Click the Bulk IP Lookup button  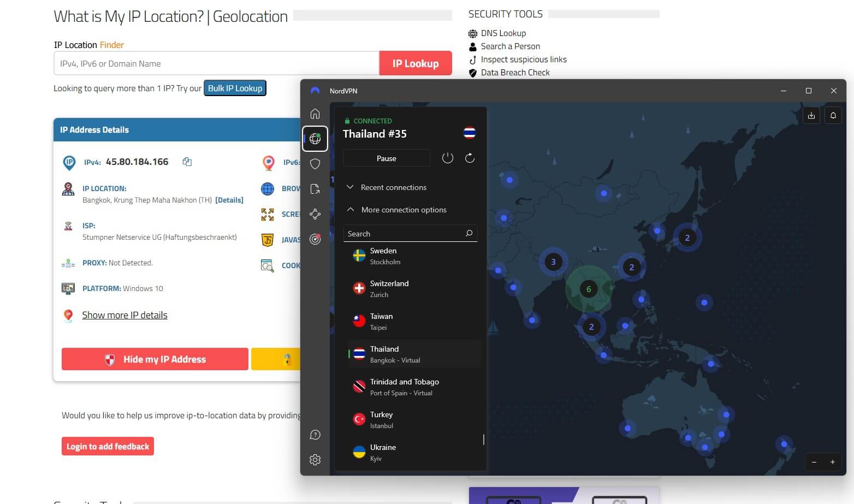point(235,88)
